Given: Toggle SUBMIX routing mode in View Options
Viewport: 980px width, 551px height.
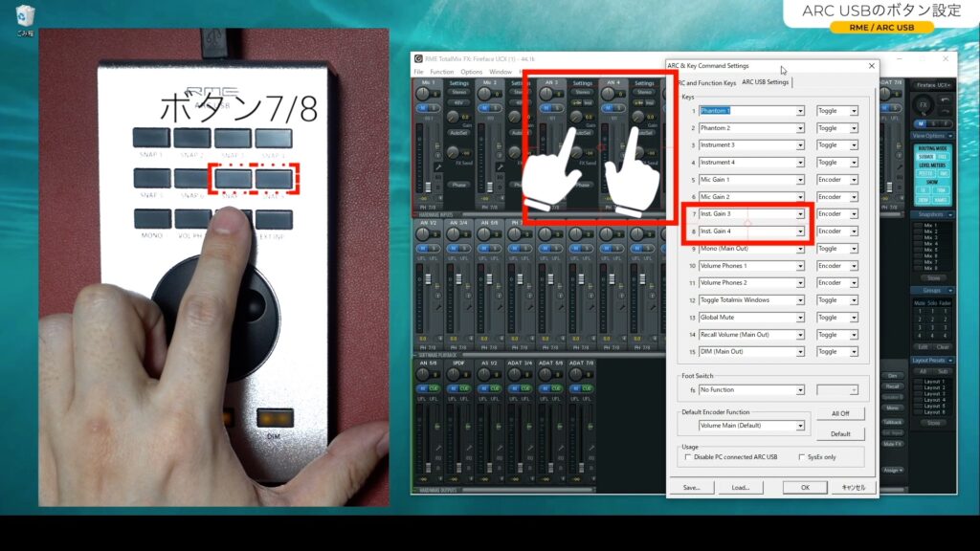Looking at the screenshot, I should click(925, 157).
